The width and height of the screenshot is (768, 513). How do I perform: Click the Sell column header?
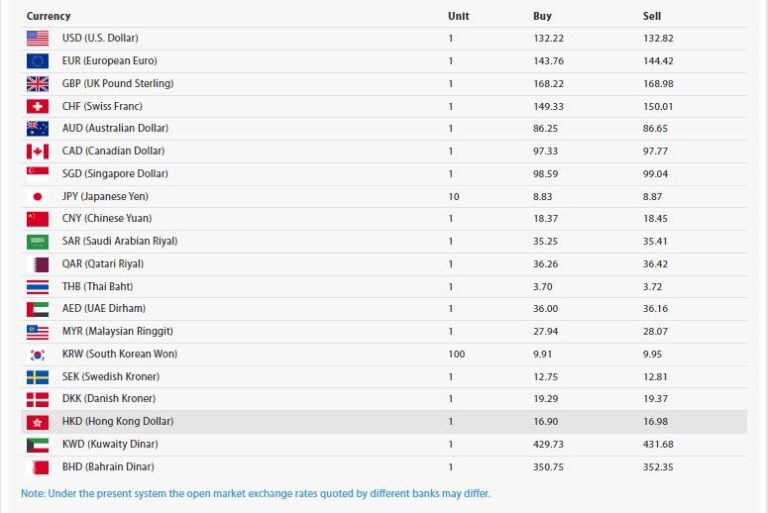[651, 16]
